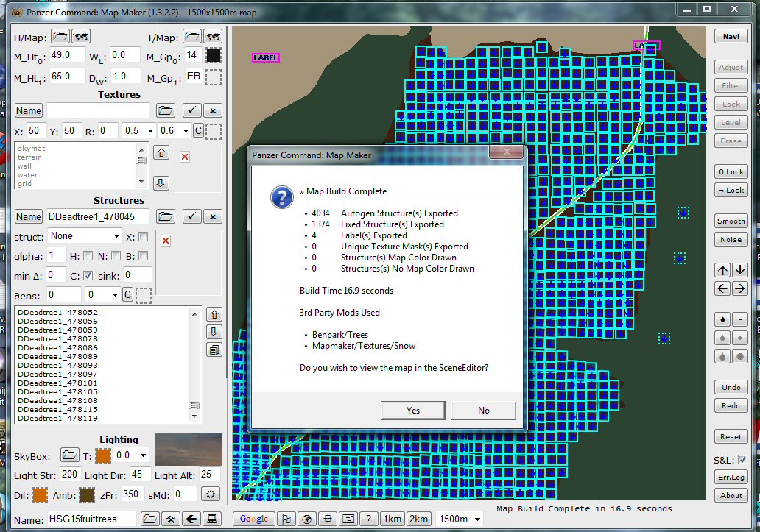Click the laptop icon in bottom toolbar

[212, 519]
